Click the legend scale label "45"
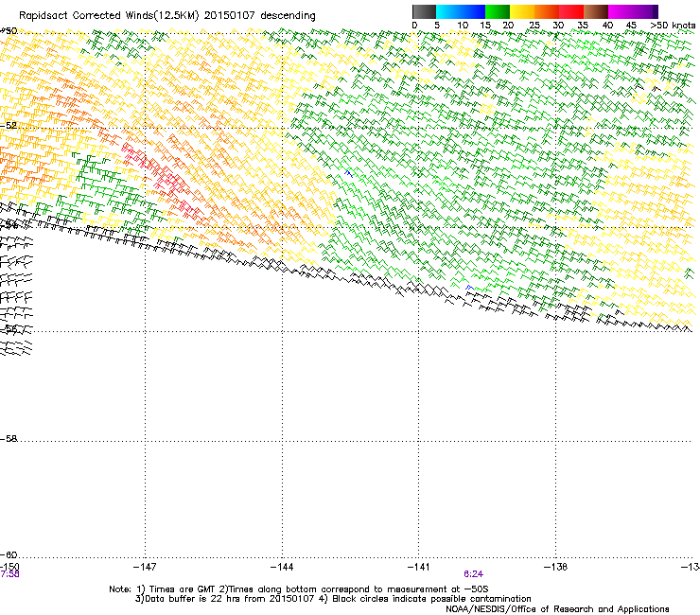This screenshot has width=700, height=615. [x=631, y=26]
